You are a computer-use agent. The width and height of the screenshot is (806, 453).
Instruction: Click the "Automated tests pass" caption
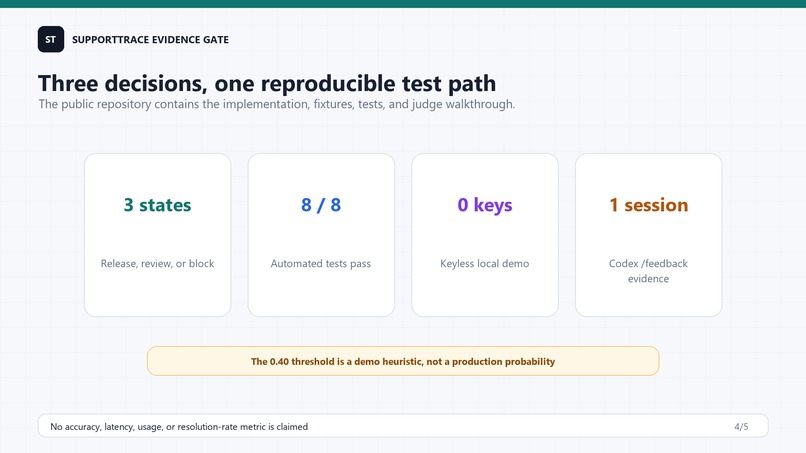(321, 263)
